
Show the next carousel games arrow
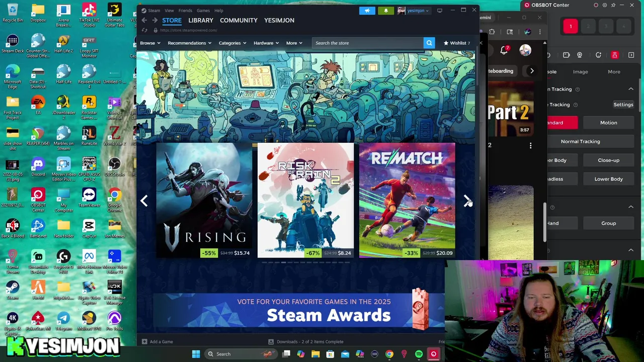[466, 201]
